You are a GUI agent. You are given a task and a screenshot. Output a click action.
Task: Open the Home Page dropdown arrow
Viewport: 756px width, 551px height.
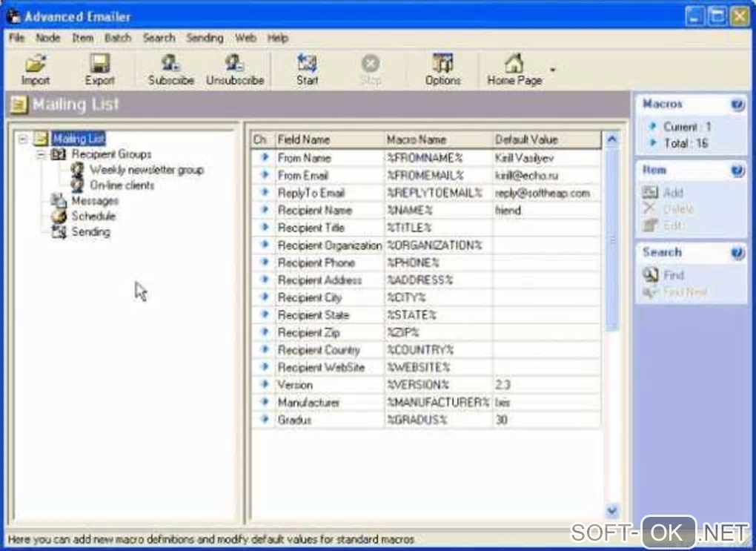point(552,70)
